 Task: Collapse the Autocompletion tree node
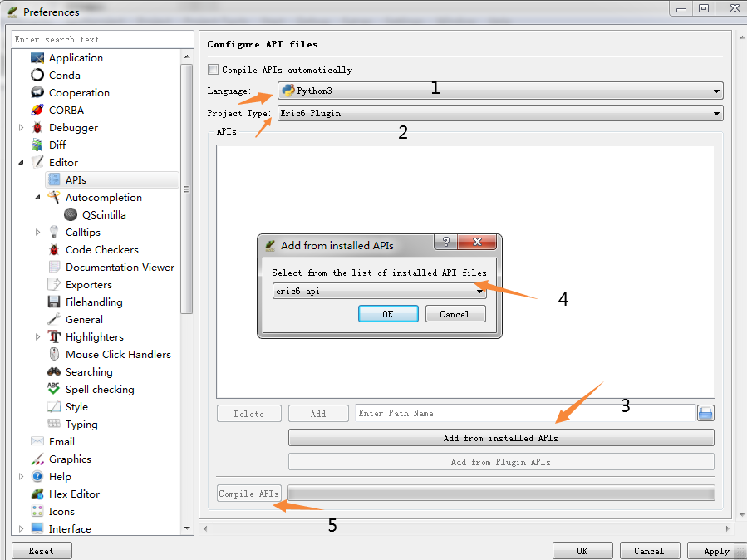pos(37,197)
